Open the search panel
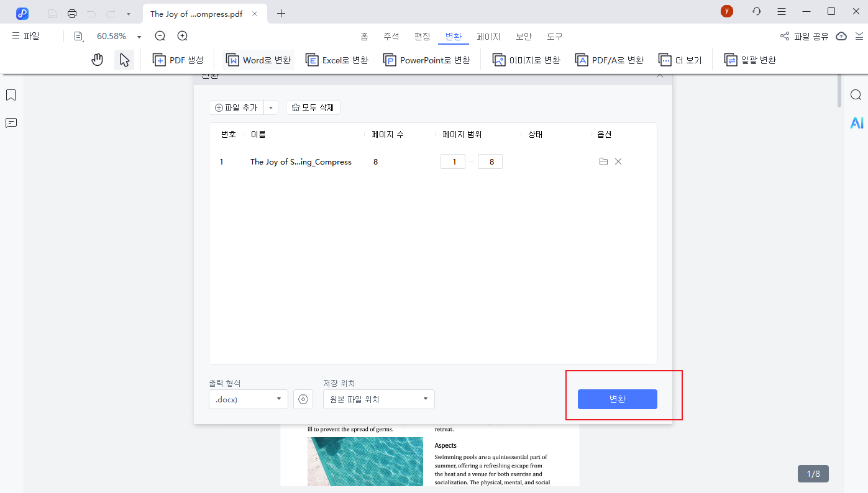Viewport: 868px width, 493px height. pos(856,94)
